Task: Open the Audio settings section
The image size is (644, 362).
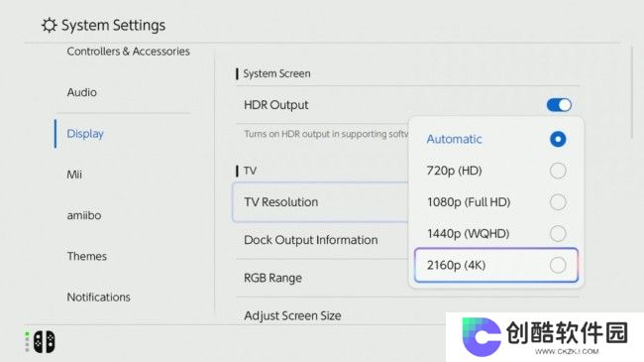Action: coord(81,92)
